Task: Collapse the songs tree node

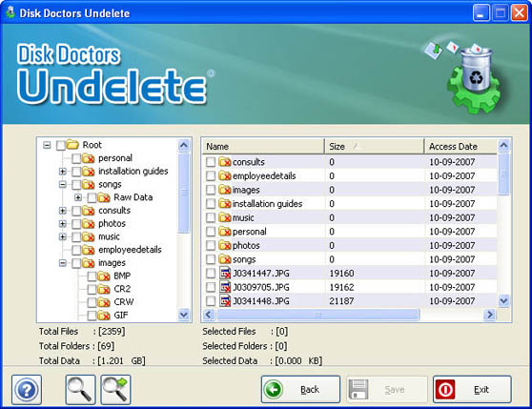Action: 62,185
